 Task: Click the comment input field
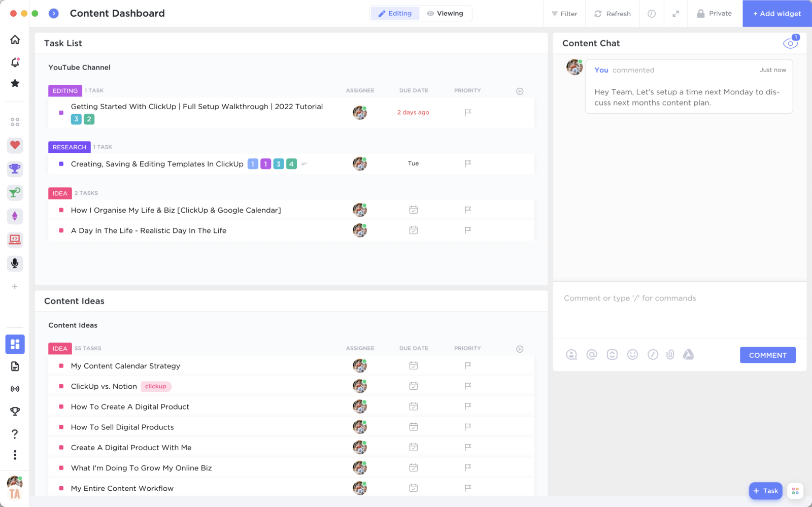pyautogui.click(x=679, y=299)
